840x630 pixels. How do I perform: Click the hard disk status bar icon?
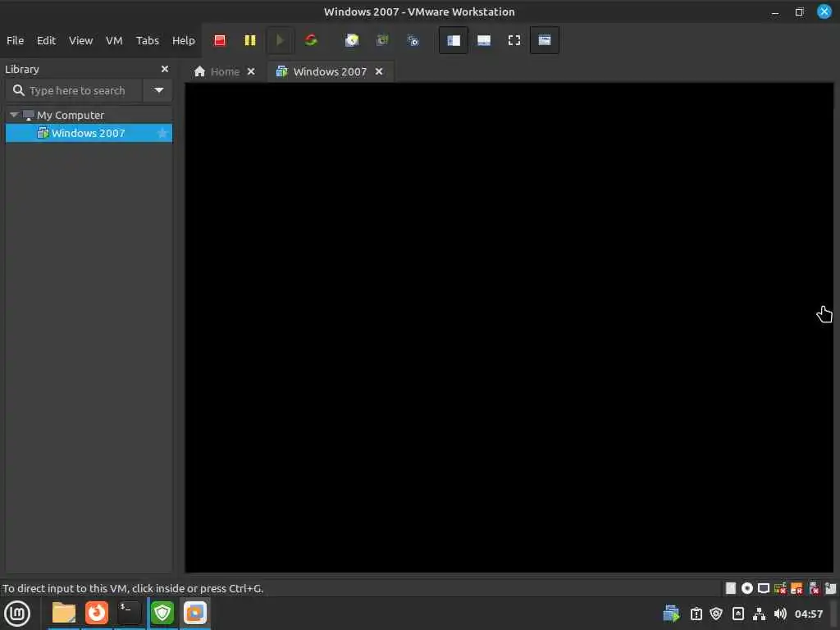pos(730,588)
